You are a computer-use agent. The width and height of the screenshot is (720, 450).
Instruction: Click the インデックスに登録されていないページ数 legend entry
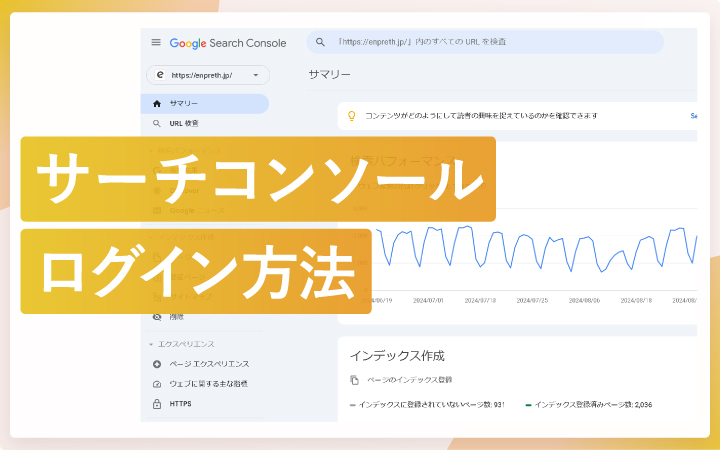(x=427, y=405)
